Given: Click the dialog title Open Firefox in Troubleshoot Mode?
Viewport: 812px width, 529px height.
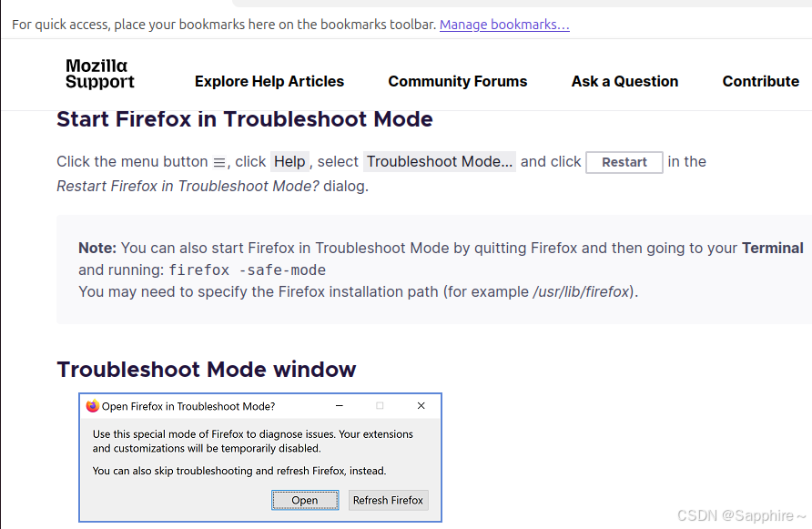Looking at the screenshot, I should pyautogui.click(x=188, y=406).
